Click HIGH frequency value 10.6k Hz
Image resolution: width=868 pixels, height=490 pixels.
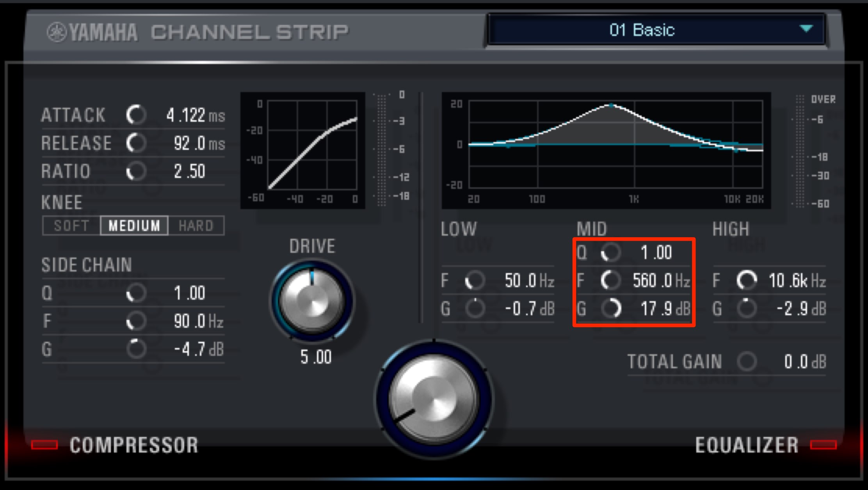(x=797, y=281)
